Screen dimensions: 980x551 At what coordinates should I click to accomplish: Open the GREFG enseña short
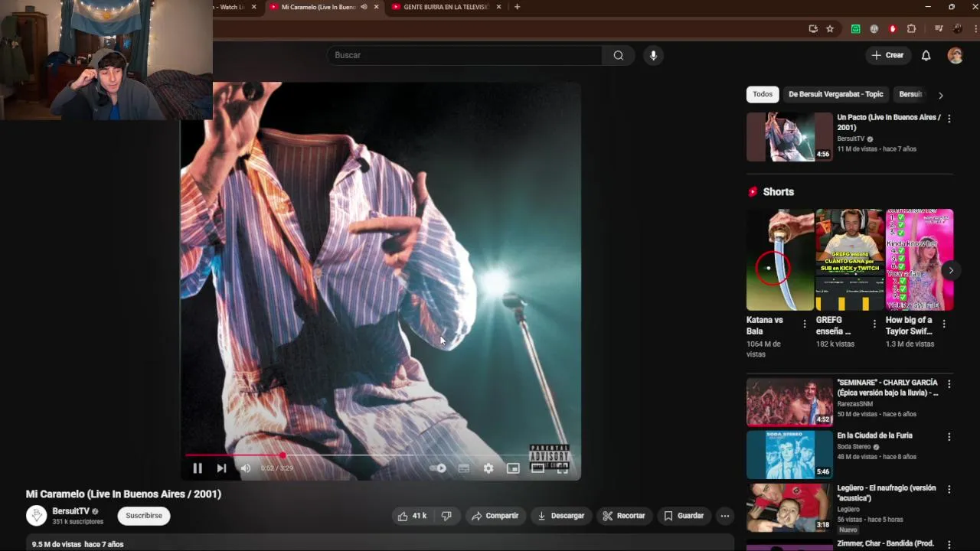pos(850,259)
